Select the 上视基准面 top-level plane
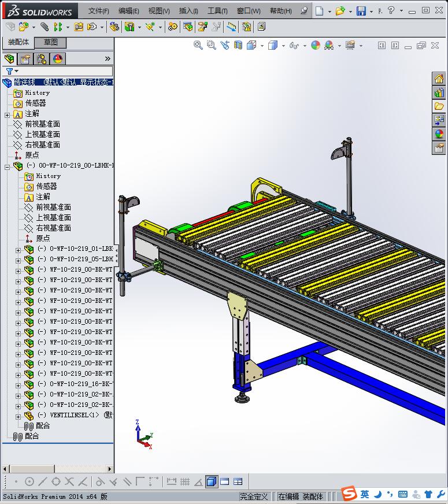 coord(42,134)
